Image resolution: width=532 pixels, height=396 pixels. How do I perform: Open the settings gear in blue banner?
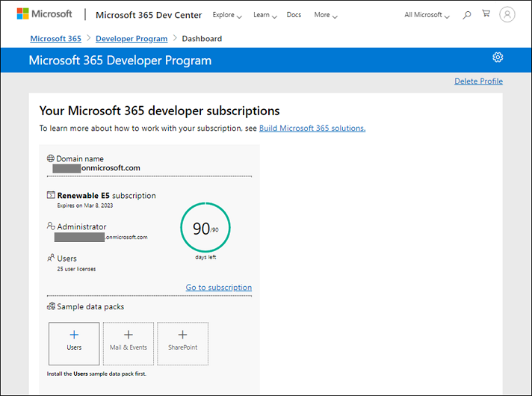point(498,58)
